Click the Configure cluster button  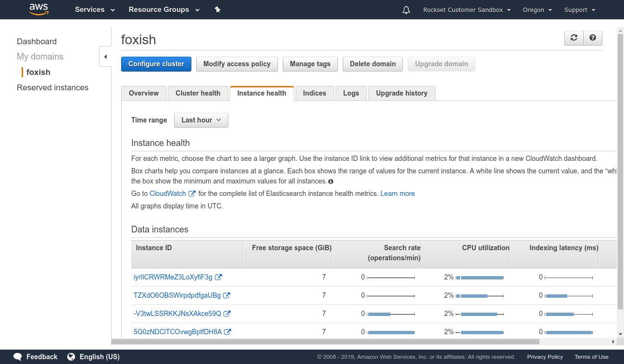coord(156,64)
